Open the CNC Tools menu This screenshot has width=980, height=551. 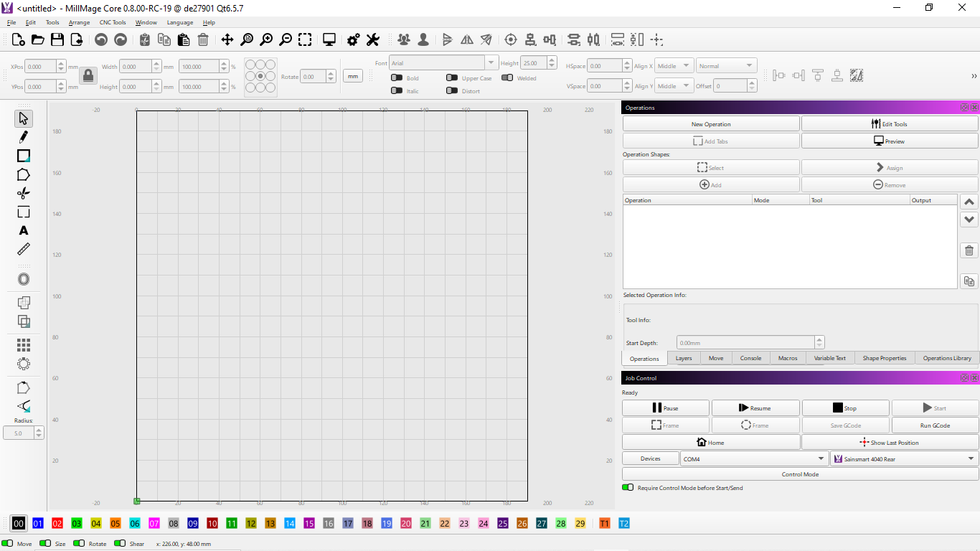pos(113,22)
